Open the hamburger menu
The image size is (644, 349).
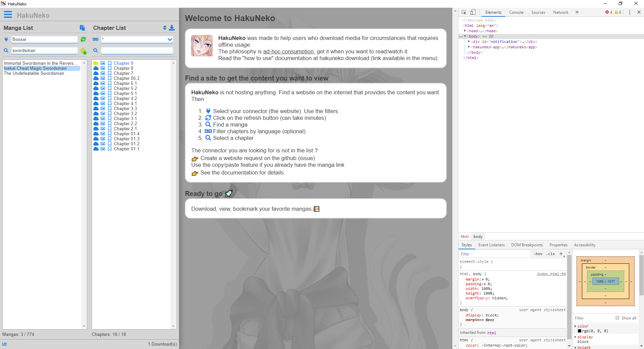tap(8, 14)
